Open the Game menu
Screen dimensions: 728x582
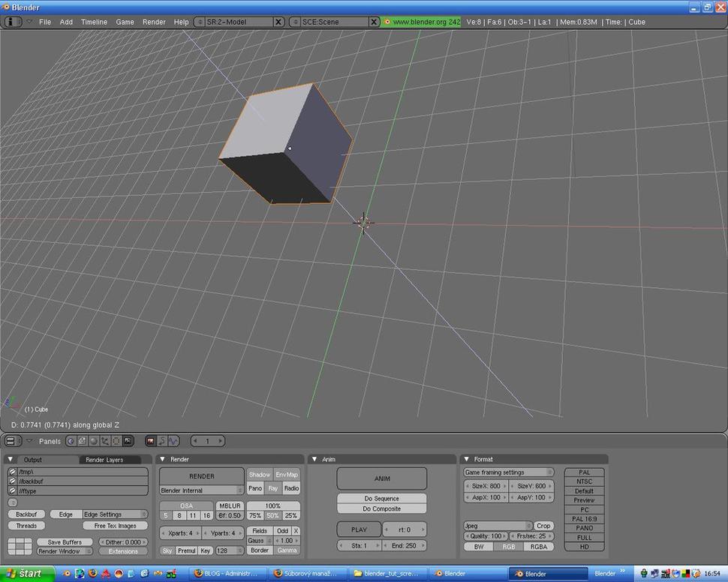click(x=125, y=22)
